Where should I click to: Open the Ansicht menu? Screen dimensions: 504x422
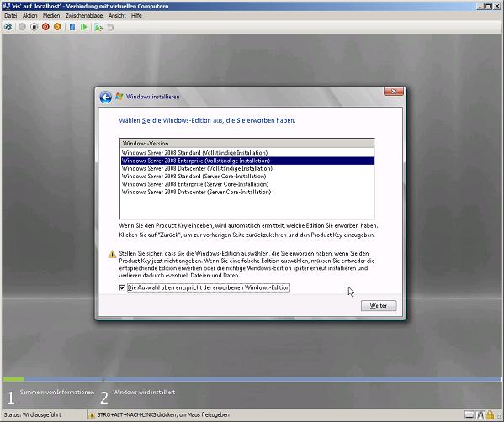(117, 16)
